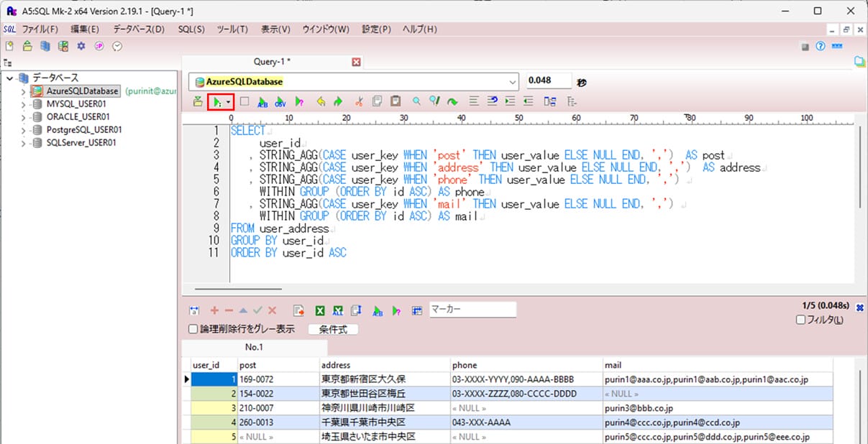Open settings with the blue gear icon
868x444 pixels.
[81, 46]
